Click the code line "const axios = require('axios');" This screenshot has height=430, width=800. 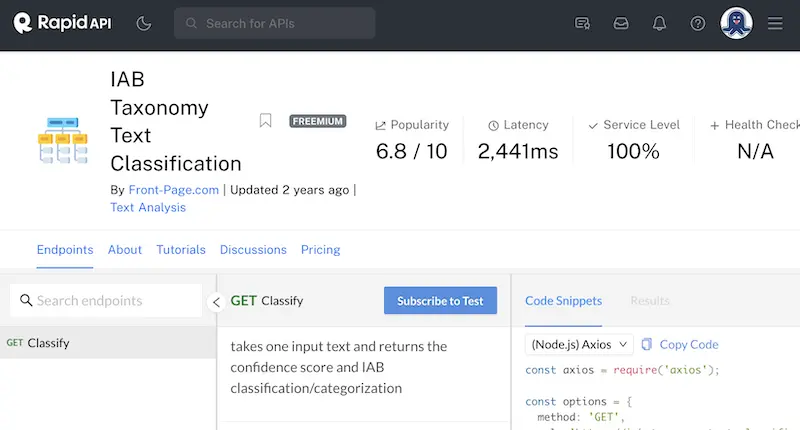tap(622, 370)
